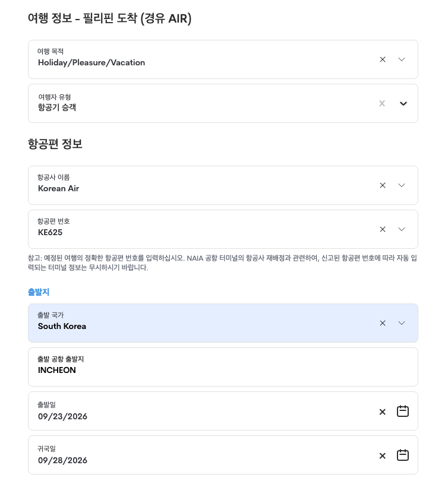The height and width of the screenshot is (484, 448).
Task: Open the 여행자 유형 dropdown arrow
Action: [x=403, y=103]
